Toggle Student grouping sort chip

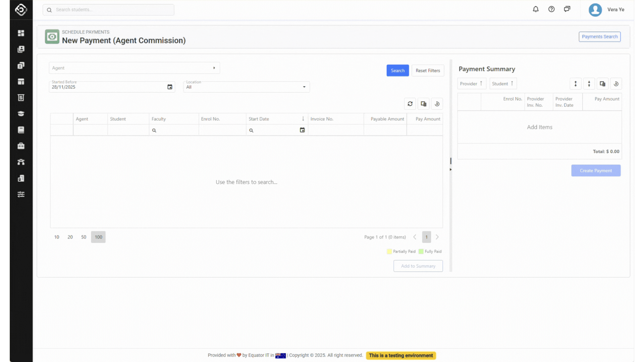(503, 84)
